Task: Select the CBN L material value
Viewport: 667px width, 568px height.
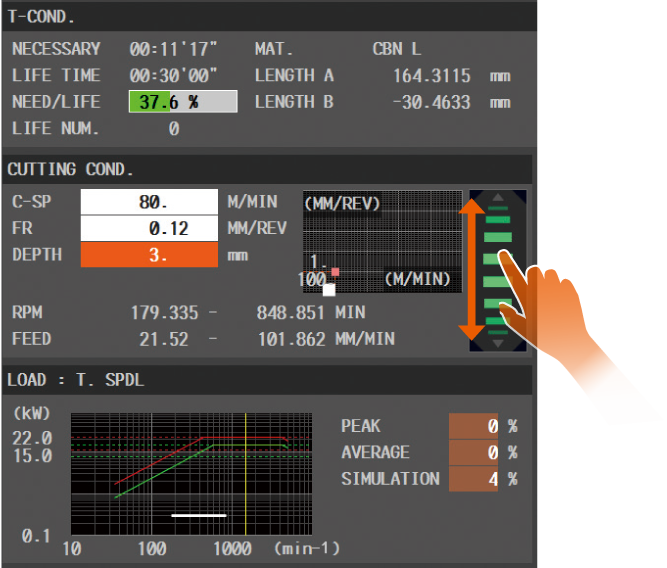Action: (396, 49)
